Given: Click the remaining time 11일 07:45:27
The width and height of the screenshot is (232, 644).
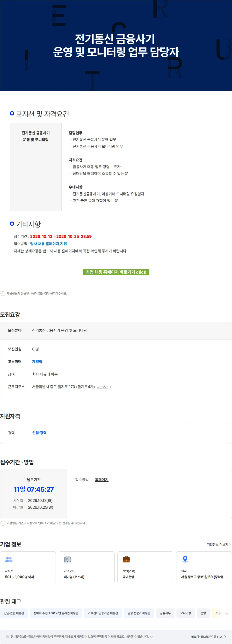Looking at the screenshot, I should [x=34, y=489].
